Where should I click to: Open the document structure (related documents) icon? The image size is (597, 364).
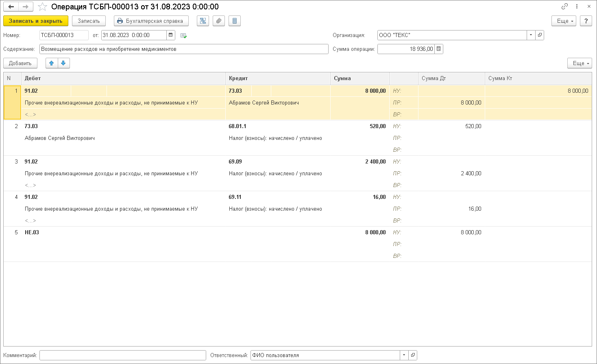(x=203, y=21)
